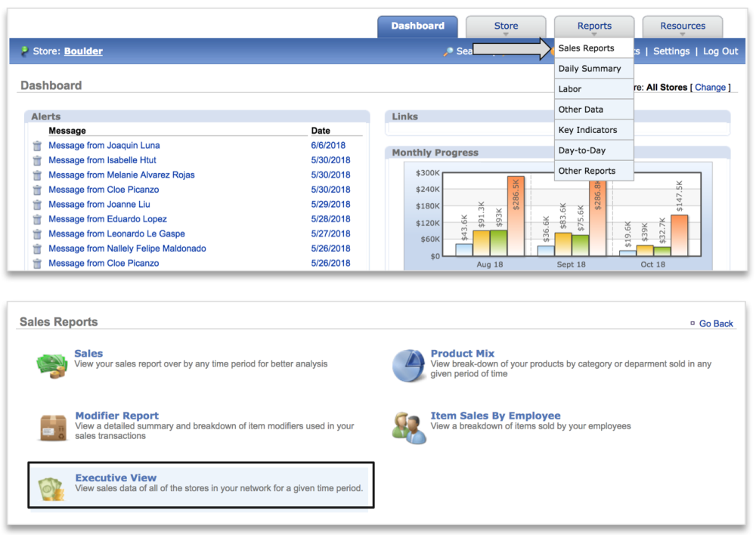Screen dimensions: 756x535
Task: Open the Executive View link
Action: tap(116, 478)
